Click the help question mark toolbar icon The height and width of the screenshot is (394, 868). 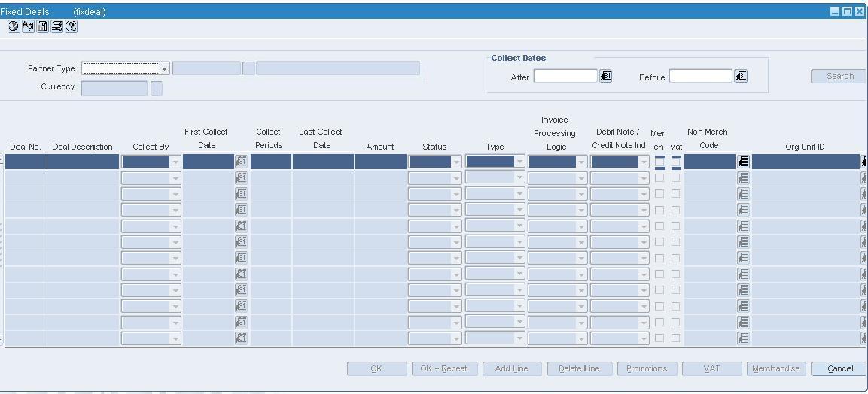tap(71, 26)
